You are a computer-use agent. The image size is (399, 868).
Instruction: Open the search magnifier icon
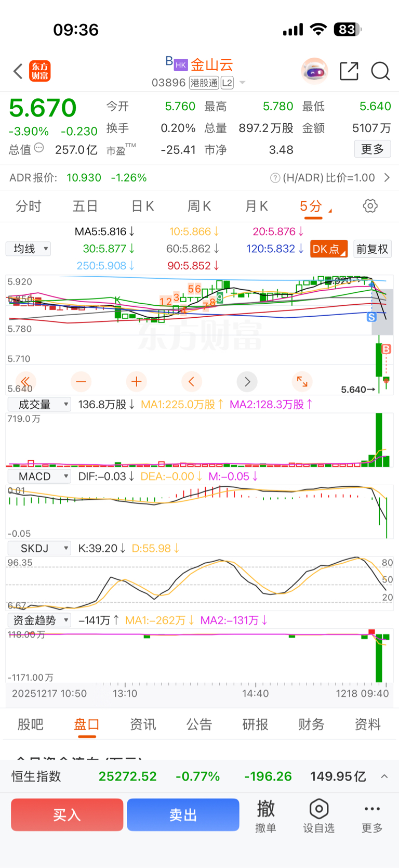pos(380,71)
